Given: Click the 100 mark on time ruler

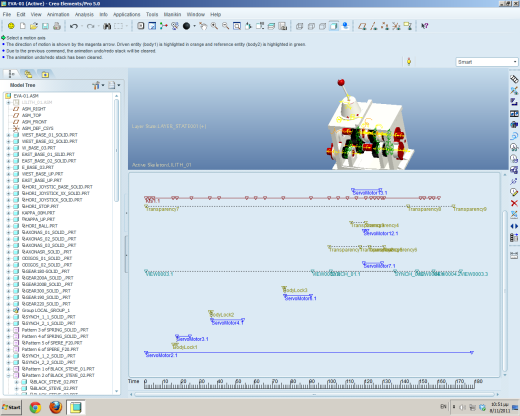Looking at the screenshot, I should (x=331, y=381).
